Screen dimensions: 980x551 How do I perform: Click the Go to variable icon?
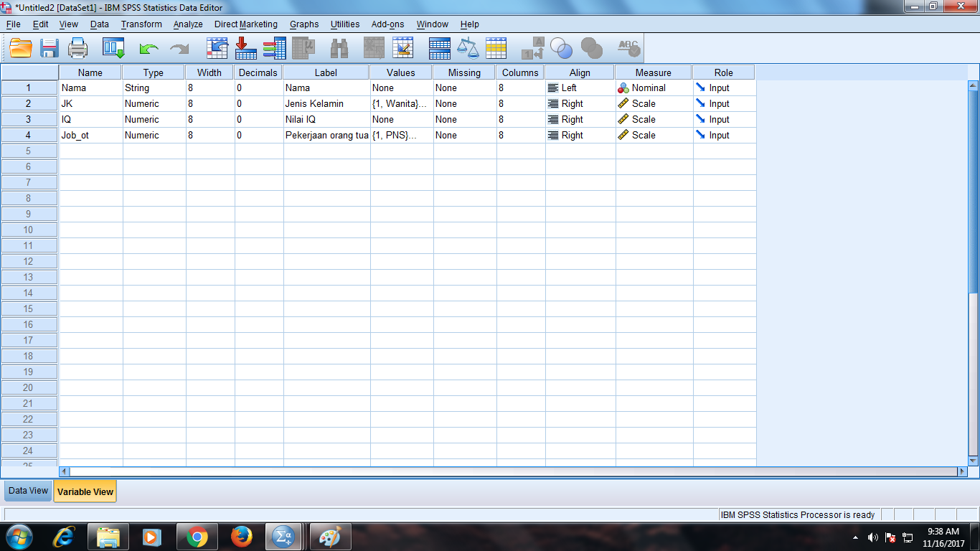245,48
